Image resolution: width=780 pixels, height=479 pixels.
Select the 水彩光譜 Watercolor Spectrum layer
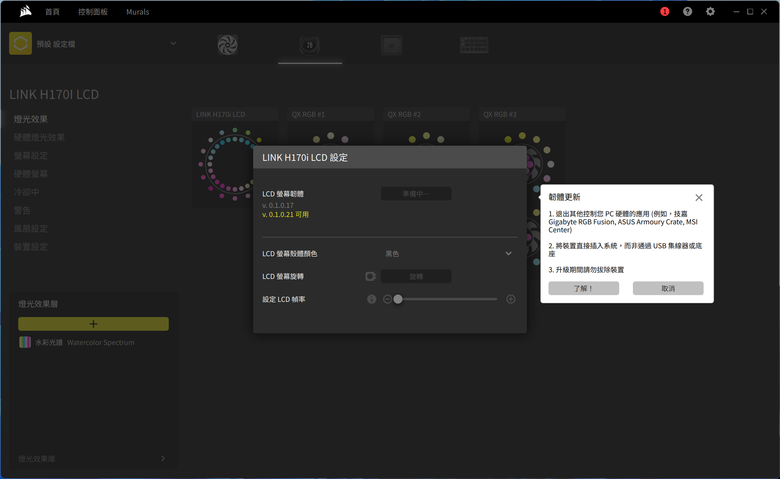tap(94, 342)
